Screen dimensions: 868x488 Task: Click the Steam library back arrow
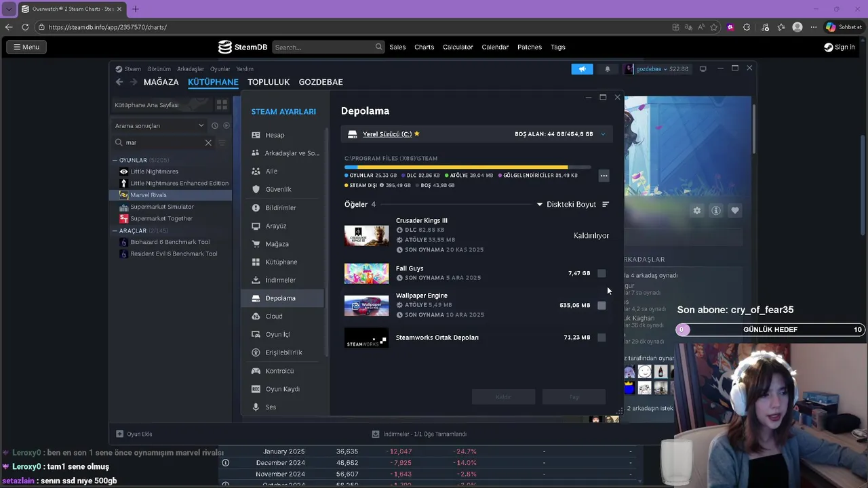[119, 82]
